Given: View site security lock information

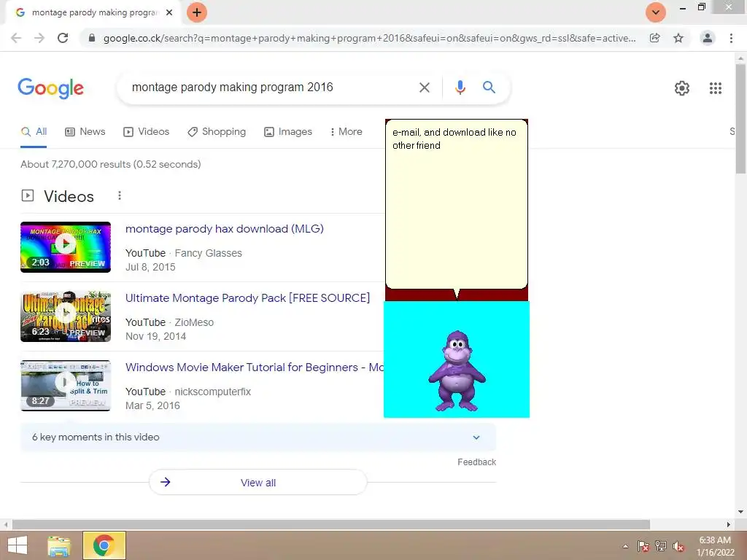Looking at the screenshot, I should [x=92, y=38].
